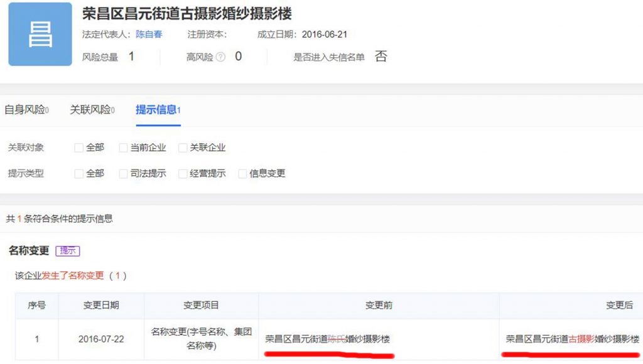Click the 2016-07-22 change date cell

pos(101,340)
